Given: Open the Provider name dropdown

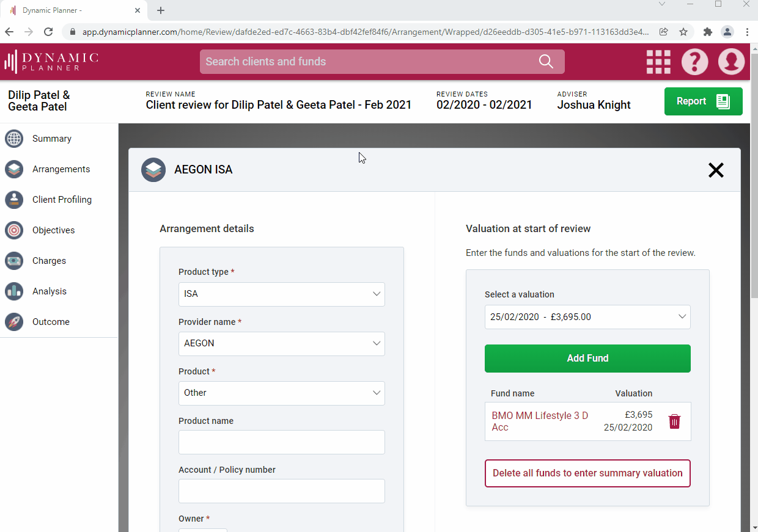Looking at the screenshot, I should pos(282,344).
